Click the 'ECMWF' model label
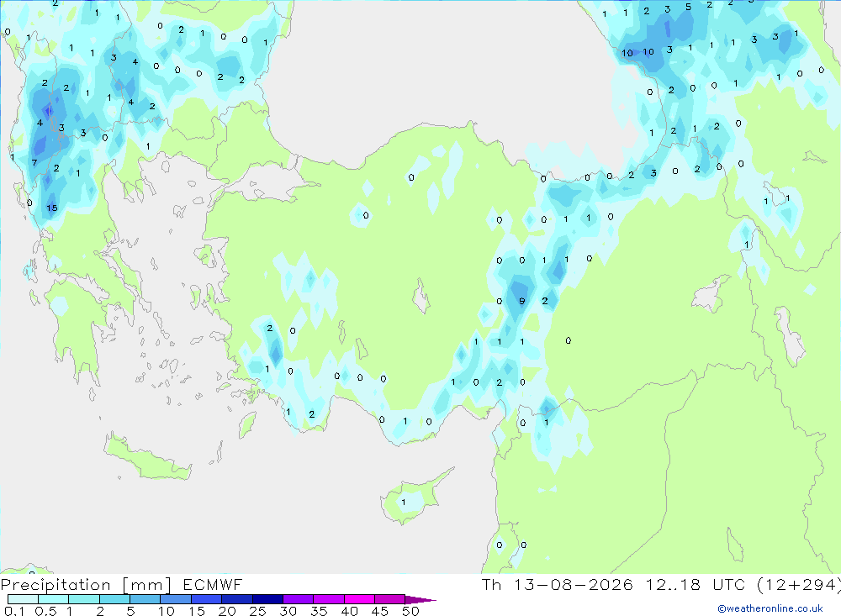This screenshot has width=841, height=616. [213, 585]
